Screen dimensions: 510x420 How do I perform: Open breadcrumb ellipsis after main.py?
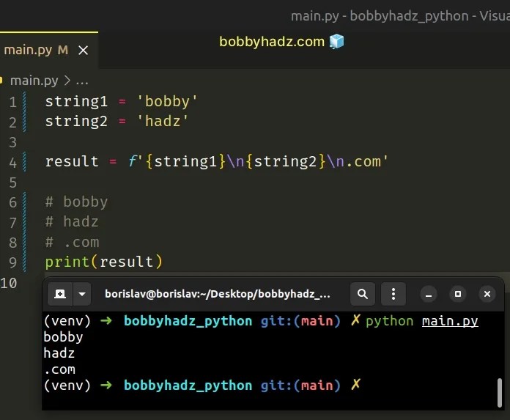(x=81, y=81)
